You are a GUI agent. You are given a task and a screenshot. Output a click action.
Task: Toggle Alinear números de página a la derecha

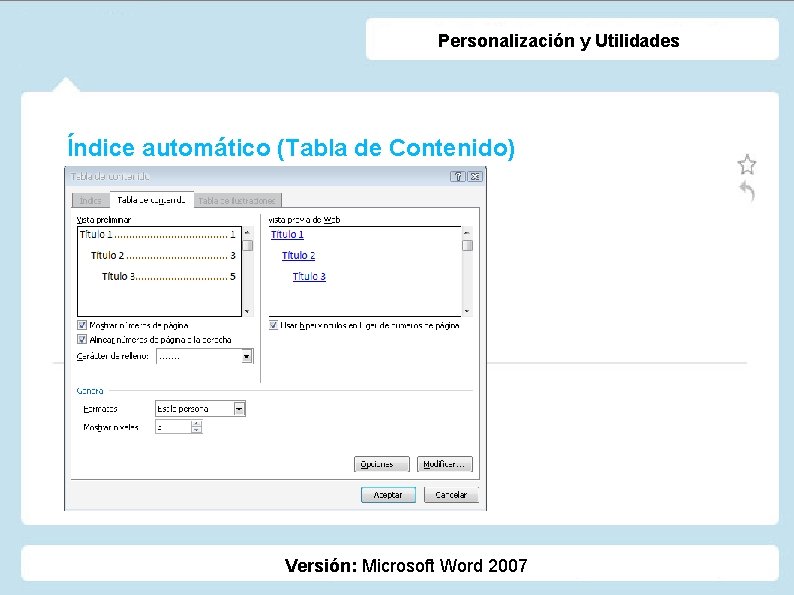coord(82,339)
